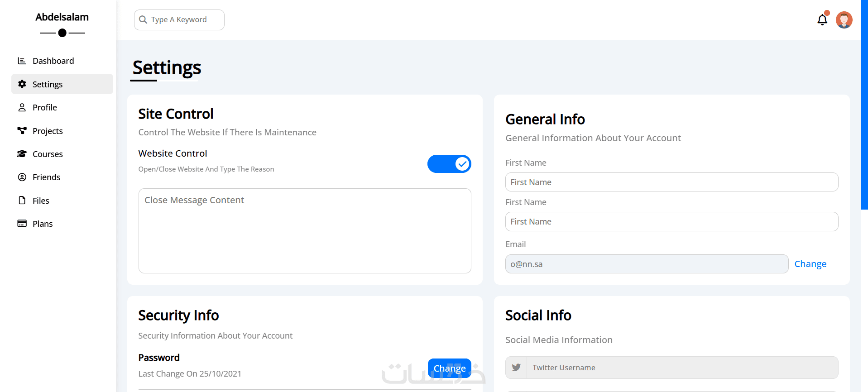Click the Files document icon
This screenshot has width=868, height=392.
[x=22, y=200]
